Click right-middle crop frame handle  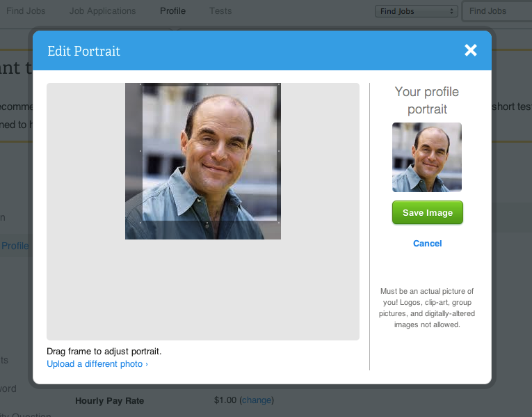point(279,151)
